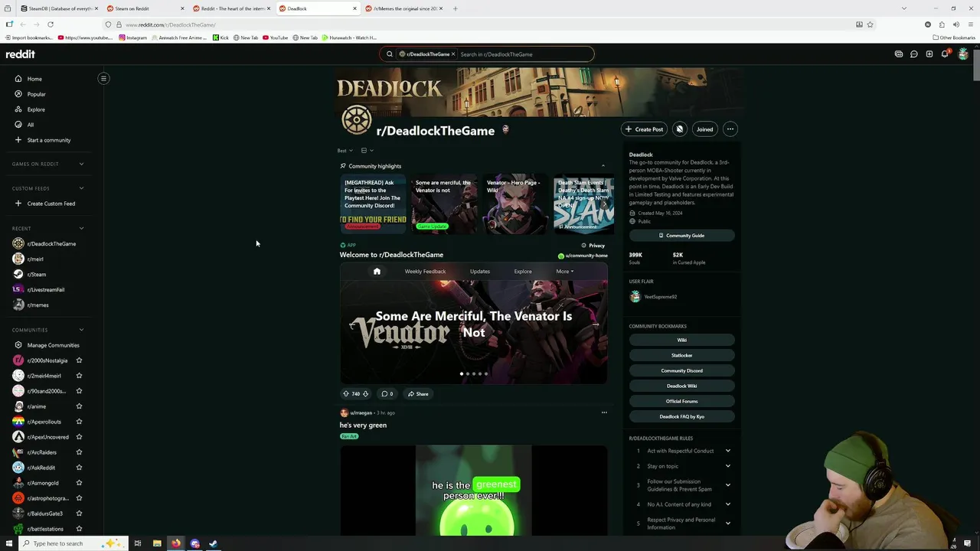
Task: Open the Wiki community bookmark
Action: coord(681,340)
